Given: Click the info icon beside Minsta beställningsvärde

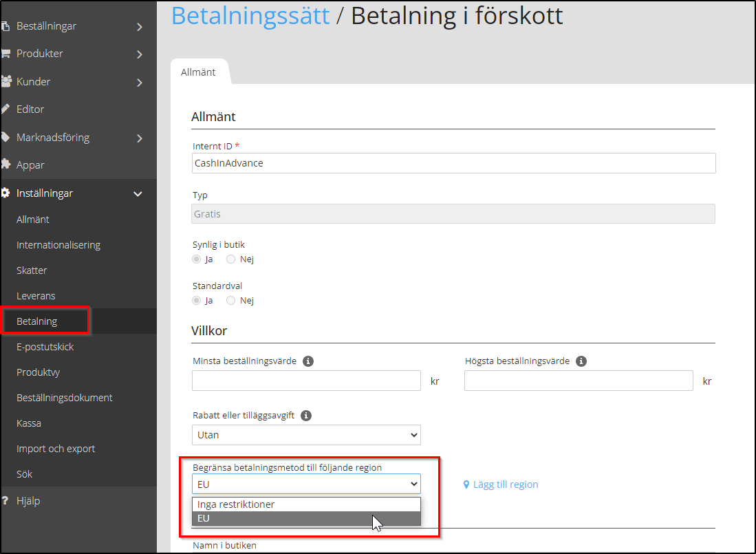Looking at the screenshot, I should [x=308, y=361].
